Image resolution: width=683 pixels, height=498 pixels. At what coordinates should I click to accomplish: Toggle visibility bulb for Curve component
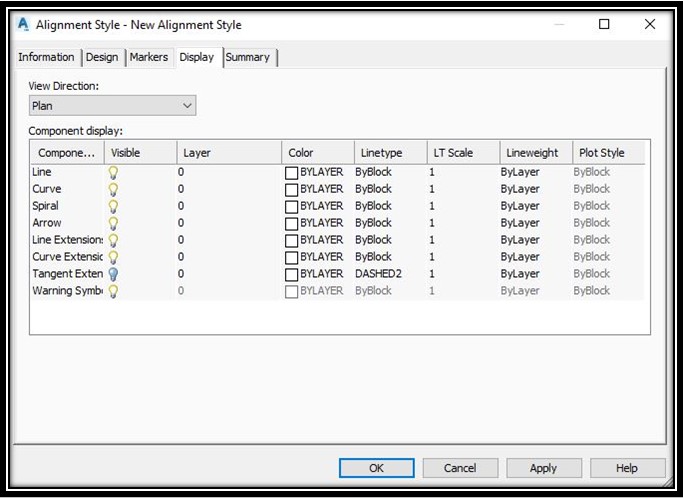tap(113, 190)
